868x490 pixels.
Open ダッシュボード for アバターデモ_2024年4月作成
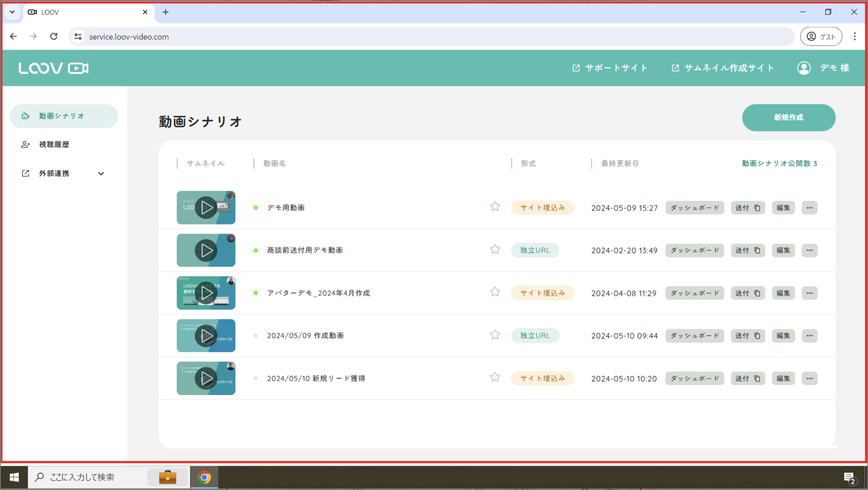[x=695, y=293]
